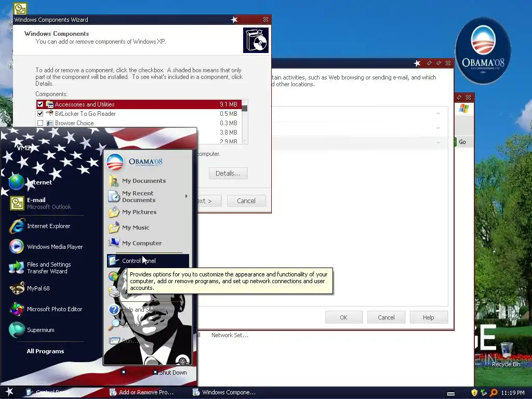Expand third chevron in program access dialog

[438, 142]
